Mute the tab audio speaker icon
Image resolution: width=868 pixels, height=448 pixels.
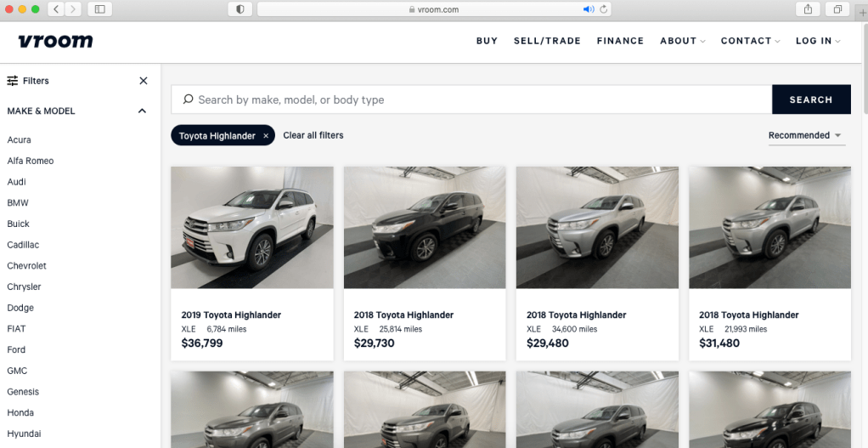(x=589, y=9)
